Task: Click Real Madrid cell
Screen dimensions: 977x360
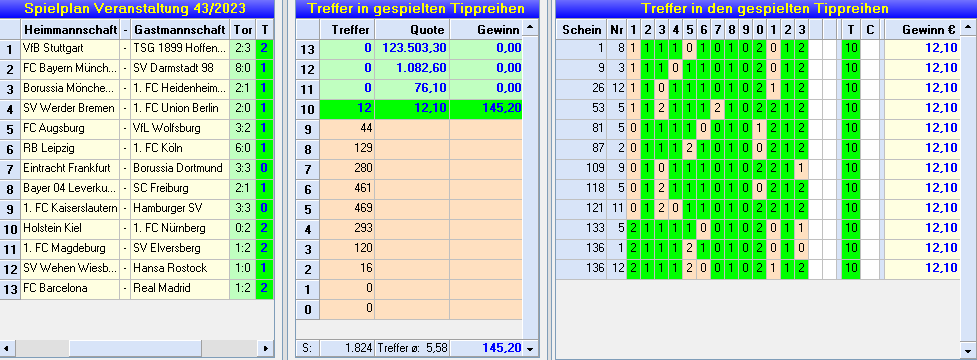Action: coord(180,288)
